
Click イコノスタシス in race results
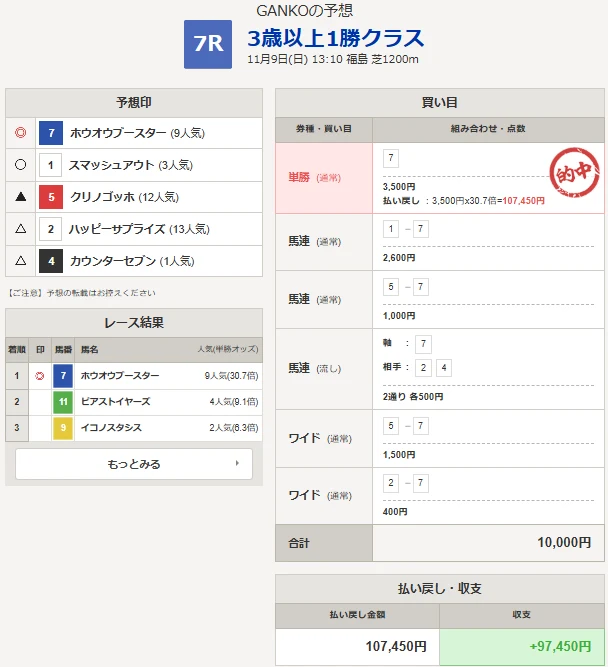[x=111, y=428]
